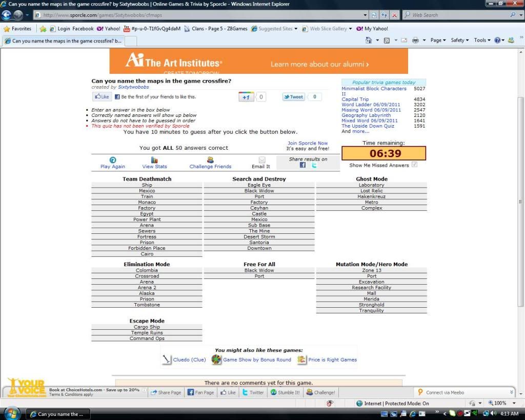This screenshot has height=420, width=525.
Task: Click the Challenge Friends icon
Action: pos(210,160)
